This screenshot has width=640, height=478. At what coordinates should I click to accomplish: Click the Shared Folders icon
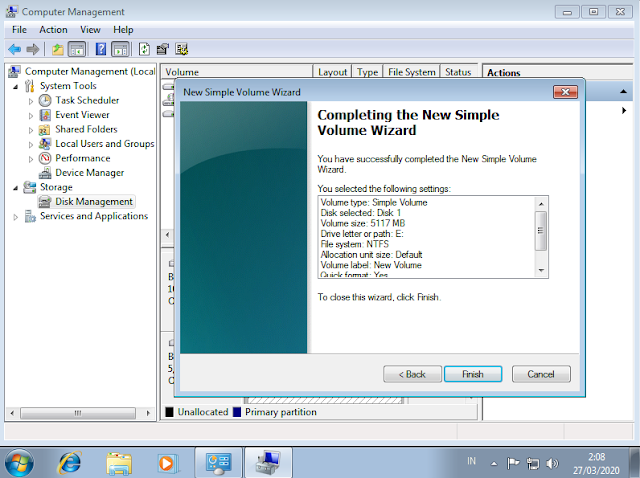44,130
